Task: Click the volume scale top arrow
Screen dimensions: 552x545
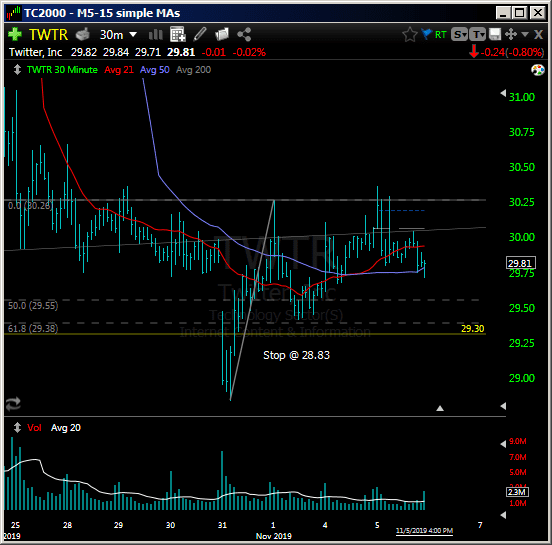Action: pos(503,444)
